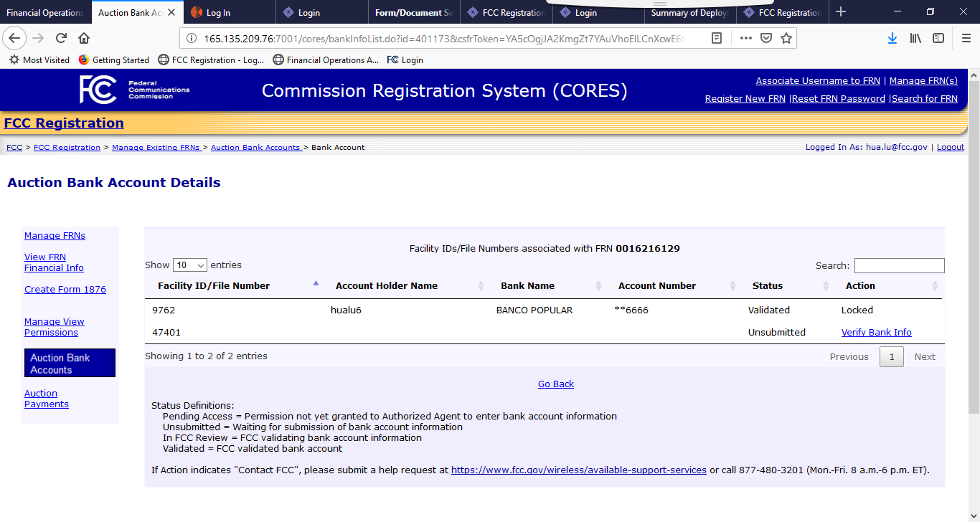The width and height of the screenshot is (980, 522).
Task: Open Auction Payments sidebar link
Action: pos(47,399)
